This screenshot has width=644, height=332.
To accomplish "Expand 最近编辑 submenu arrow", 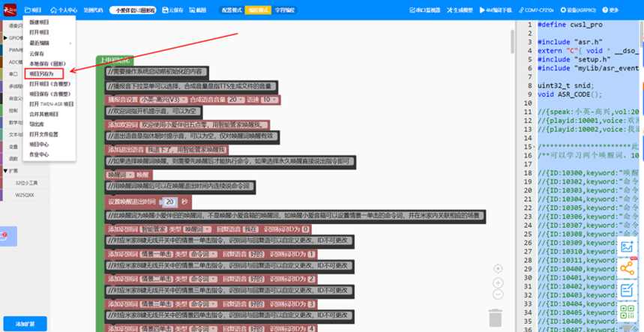I will (70, 43).
